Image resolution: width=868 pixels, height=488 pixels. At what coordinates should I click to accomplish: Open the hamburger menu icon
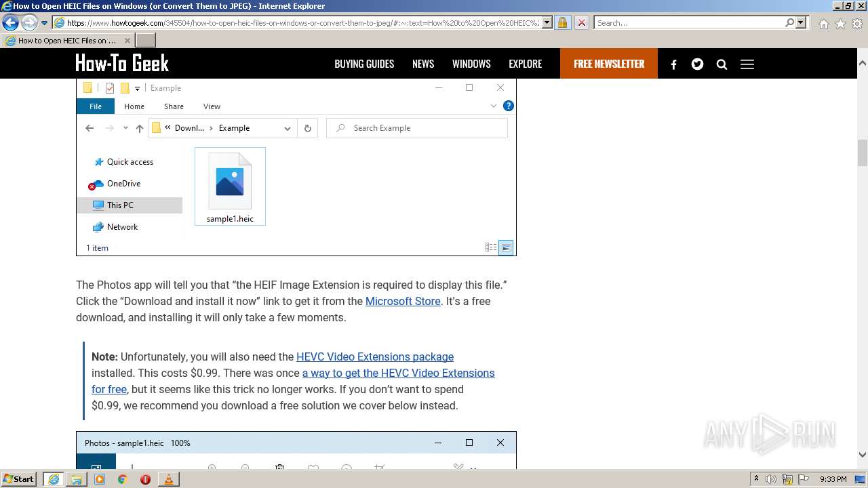click(747, 64)
